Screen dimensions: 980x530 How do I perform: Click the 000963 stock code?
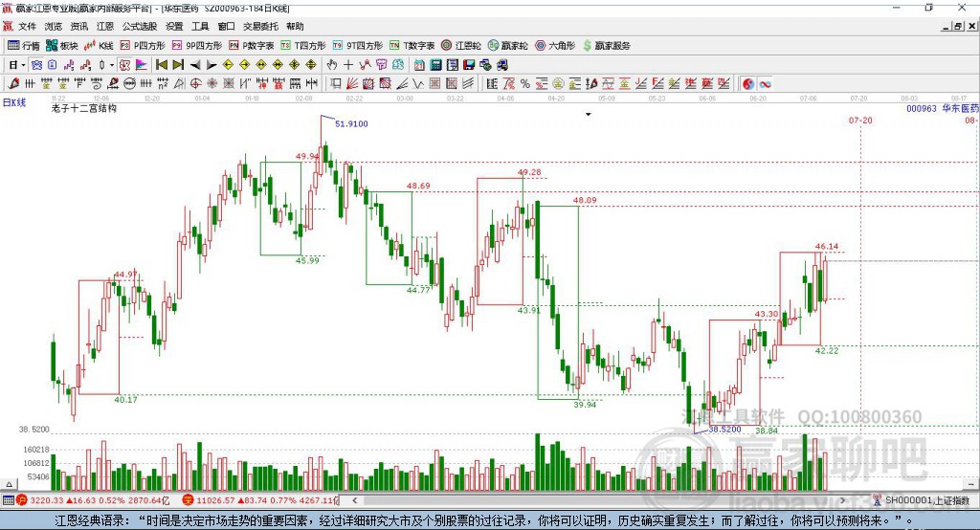(922, 108)
